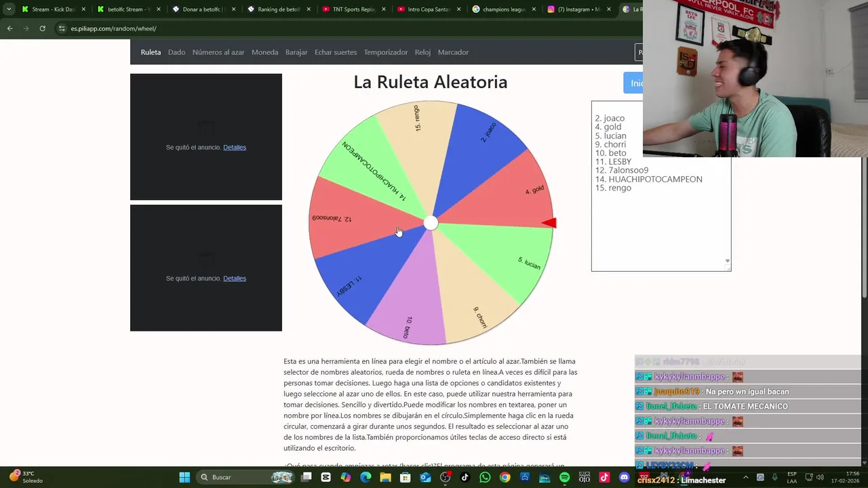Go back with the browser back arrow
868x488 pixels.
(x=9, y=28)
